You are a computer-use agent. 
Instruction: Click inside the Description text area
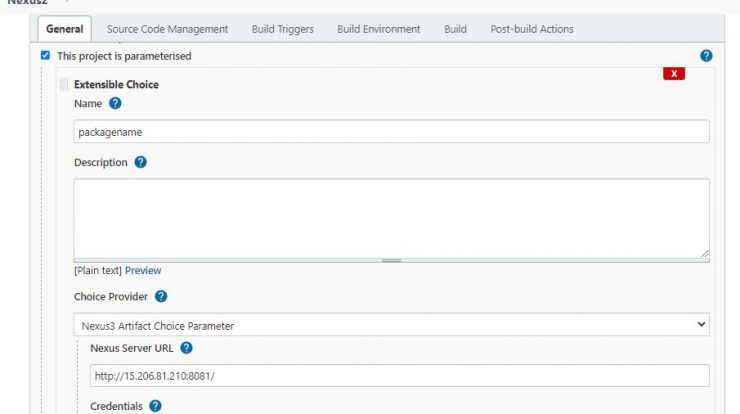pos(391,219)
